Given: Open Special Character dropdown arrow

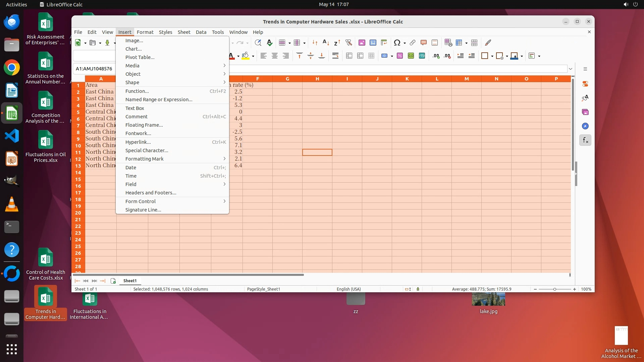Looking at the screenshot, I should pyautogui.click(x=405, y=43).
